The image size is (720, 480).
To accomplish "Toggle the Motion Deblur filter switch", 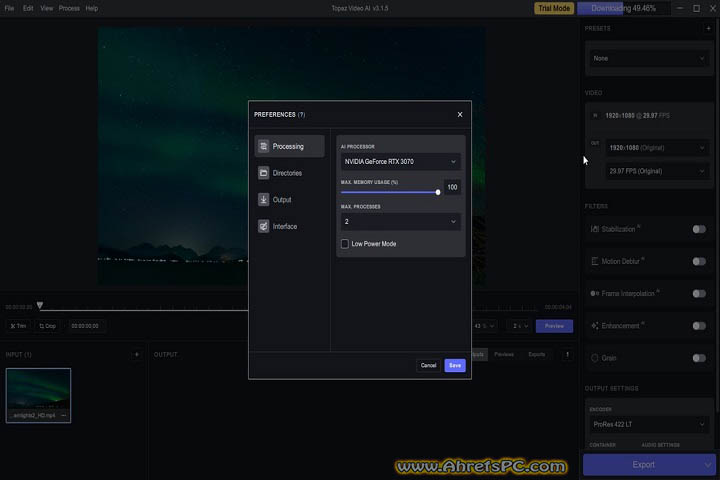I will pyautogui.click(x=699, y=261).
